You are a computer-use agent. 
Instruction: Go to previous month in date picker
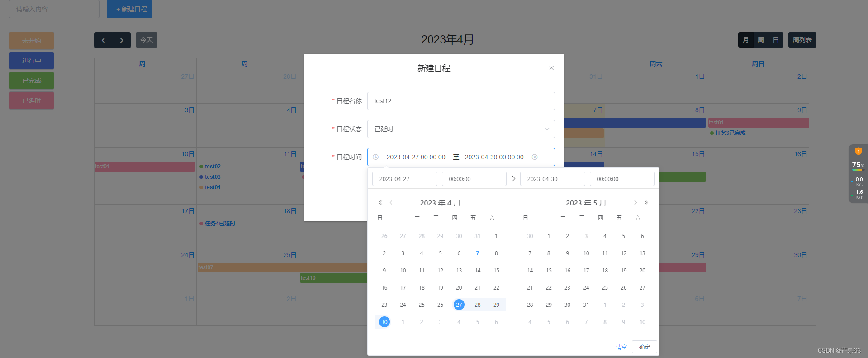coord(391,203)
